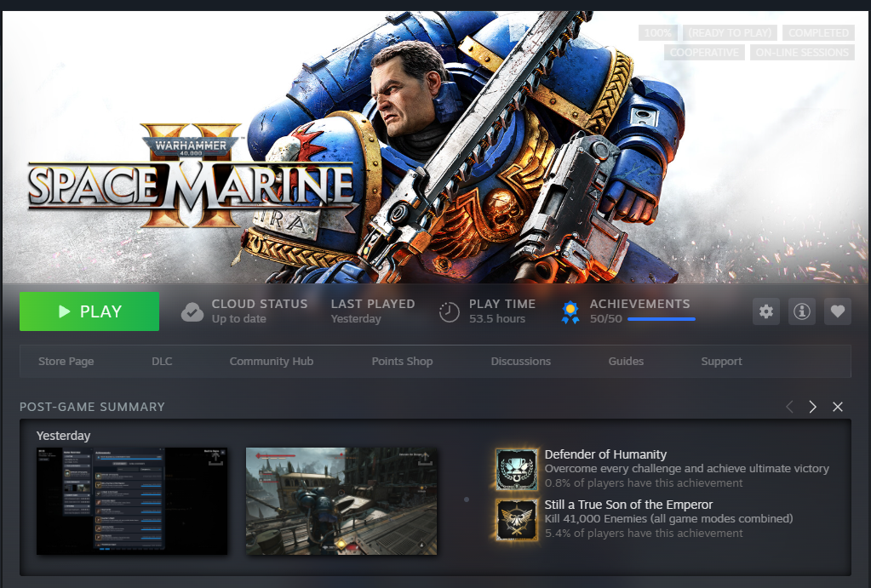871x588 pixels.
Task: Go to previous post-game summary
Action: click(x=789, y=407)
